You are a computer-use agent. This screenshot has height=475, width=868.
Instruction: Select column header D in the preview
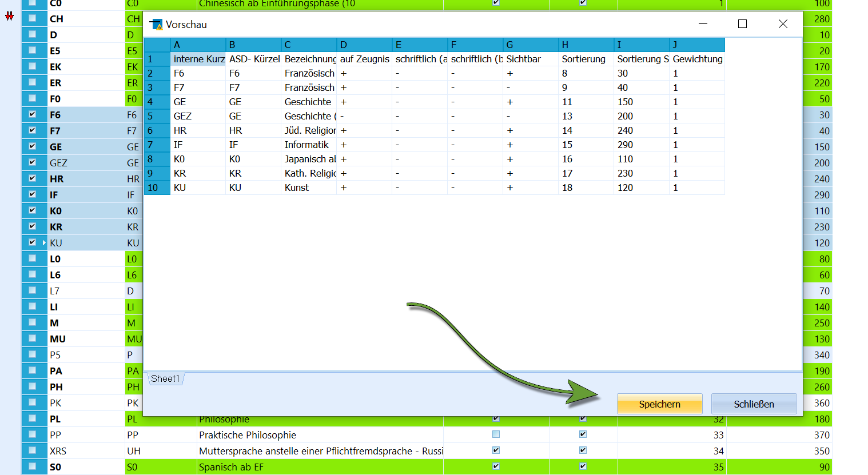coord(364,45)
